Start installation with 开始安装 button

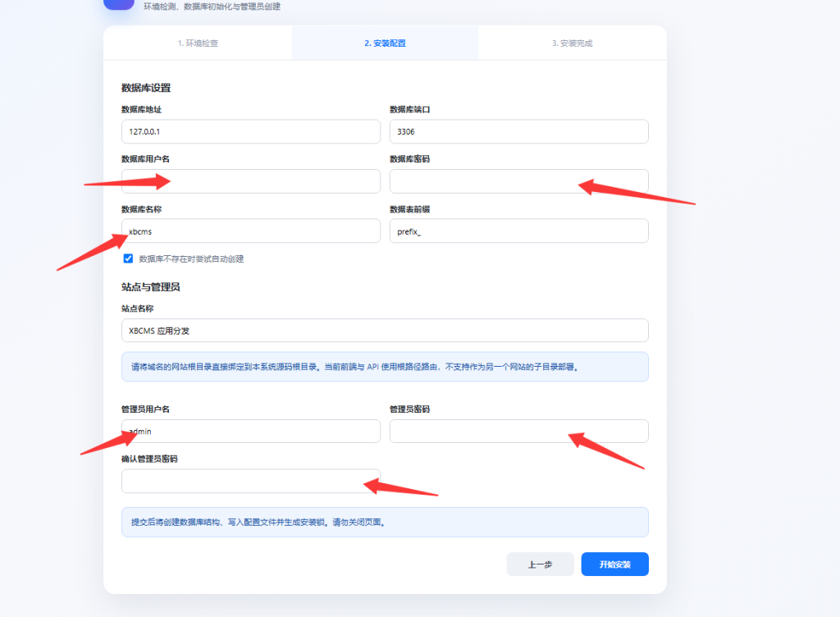click(615, 564)
